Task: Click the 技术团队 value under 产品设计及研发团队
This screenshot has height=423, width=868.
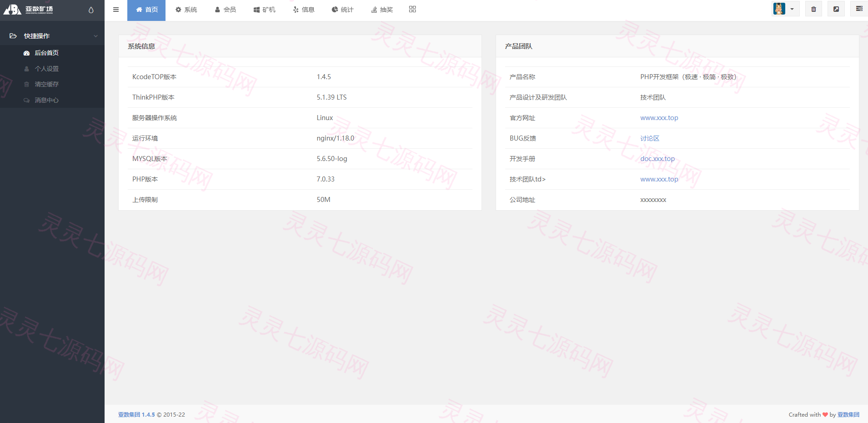Action: click(653, 97)
